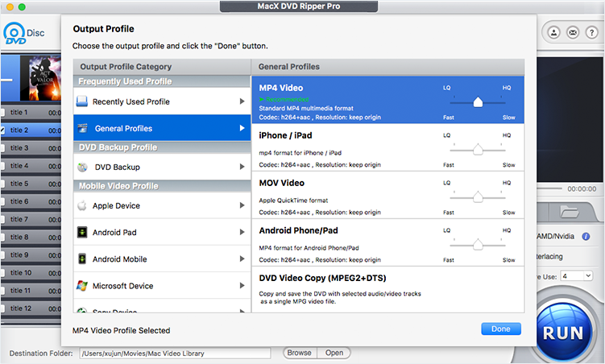Click the user account icon
This screenshot has height=364, width=605.
tap(555, 34)
